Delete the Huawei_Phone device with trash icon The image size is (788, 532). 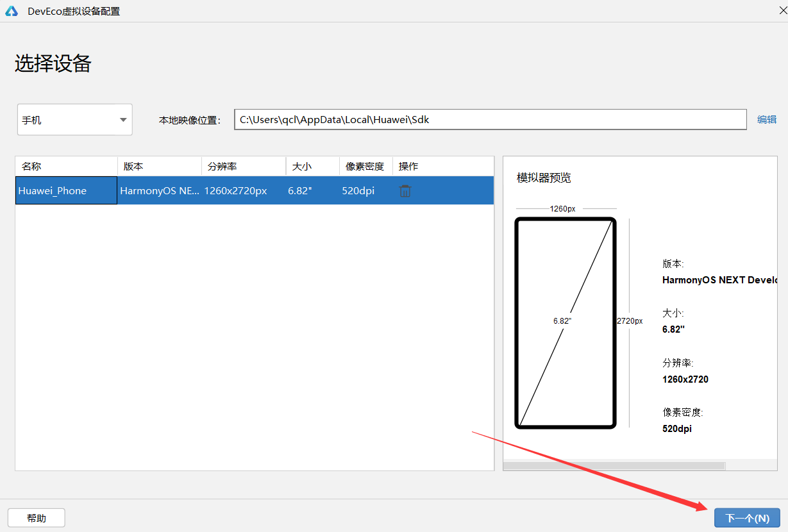click(x=405, y=191)
